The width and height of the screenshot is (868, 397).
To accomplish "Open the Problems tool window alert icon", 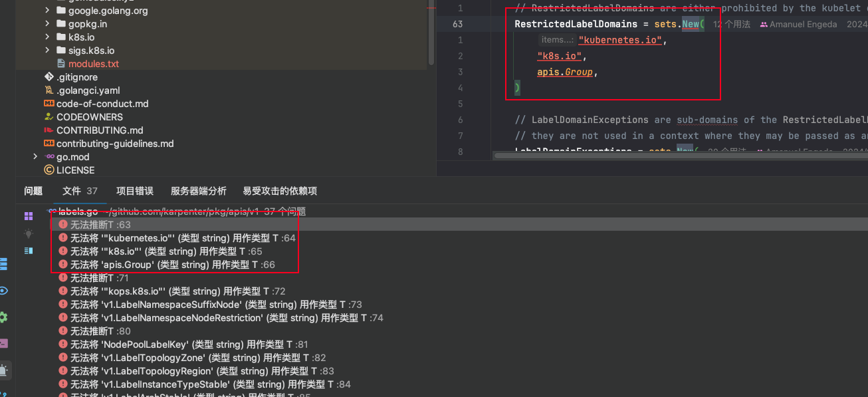I will [4, 370].
